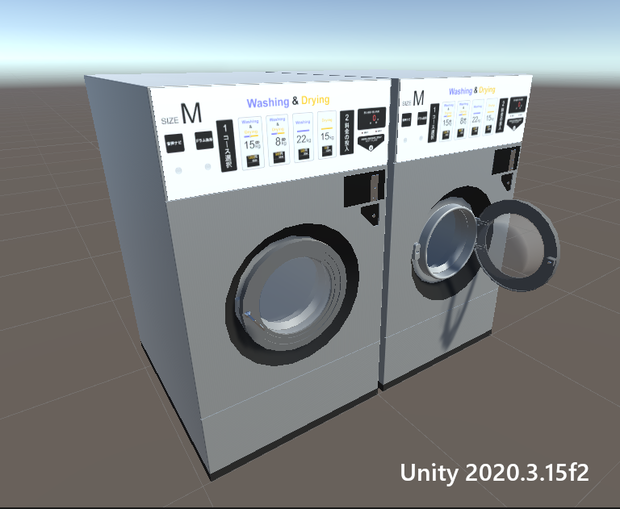Click the large 'M' size letter on left machine
The width and height of the screenshot is (620, 509).
(191, 113)
